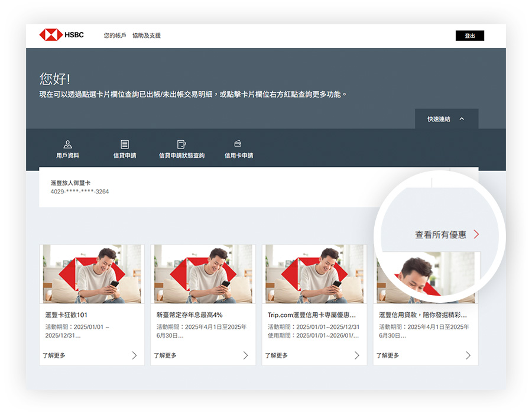Image resolution: width=532 pixels, height=414 pixels.
Task: Open the 滙豐卡狂歡101 offer thumbnail
Action: (x=92, y=274)
